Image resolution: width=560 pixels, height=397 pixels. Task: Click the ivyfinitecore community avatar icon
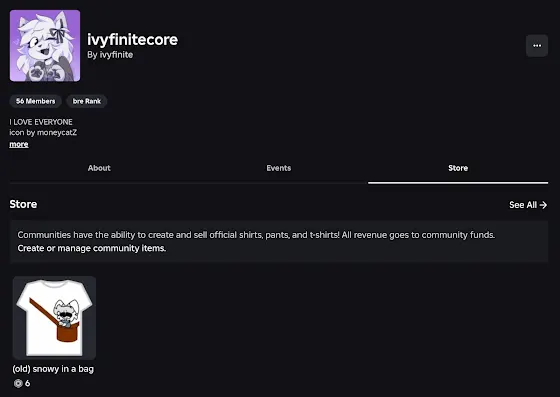(x=45, y=46)
